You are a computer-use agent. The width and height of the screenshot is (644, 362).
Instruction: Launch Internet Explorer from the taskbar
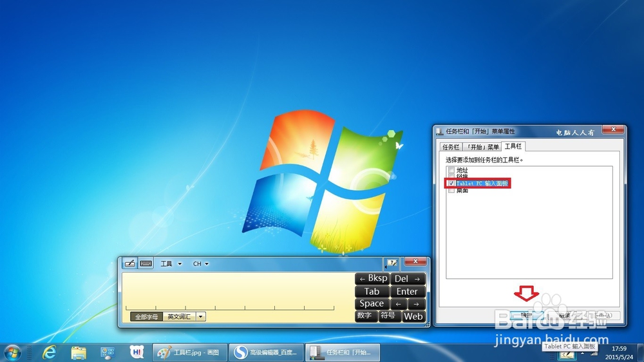pyautogui.click(x=50, y=352)
